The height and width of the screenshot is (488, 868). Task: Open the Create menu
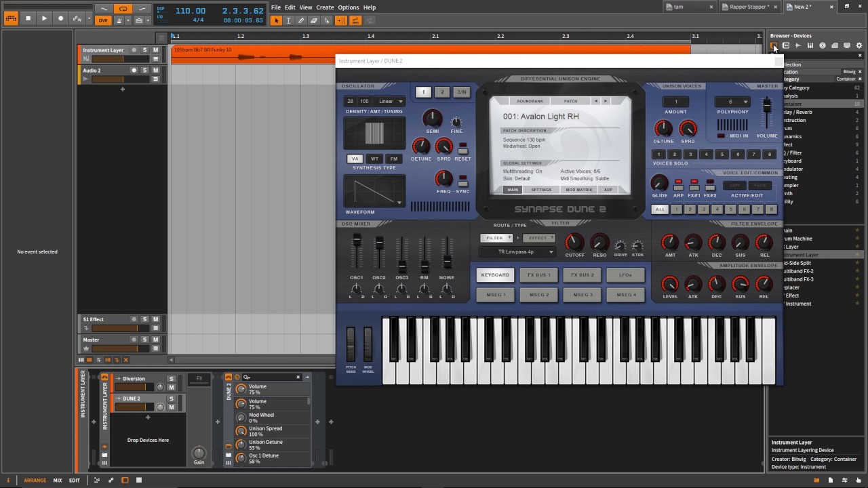tap(325, 7)
